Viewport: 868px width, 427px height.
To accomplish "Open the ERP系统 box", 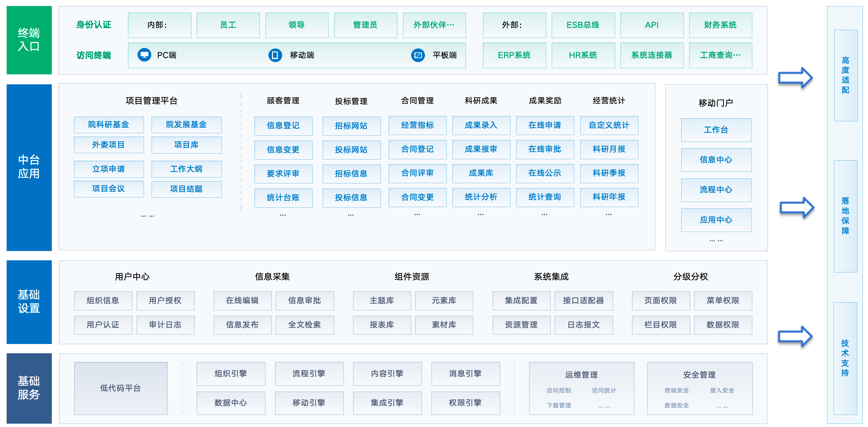I will (x=515, y=55).
